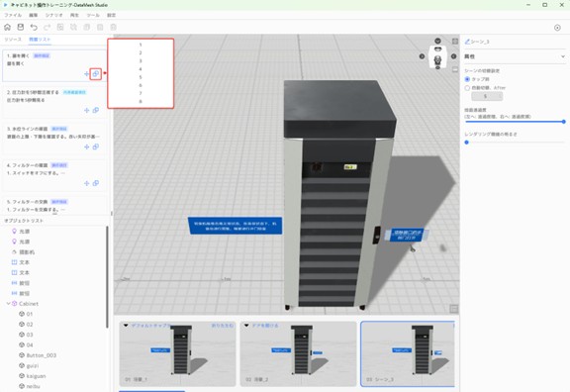Click the plus icon on step 1
This screenshot has width=570, height=392.
click(86, 74)
